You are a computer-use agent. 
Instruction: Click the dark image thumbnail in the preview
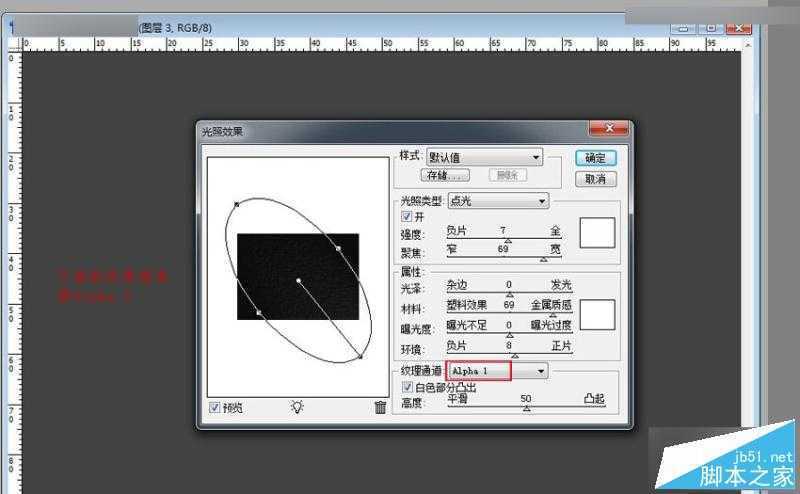click(x=298, y=277)
